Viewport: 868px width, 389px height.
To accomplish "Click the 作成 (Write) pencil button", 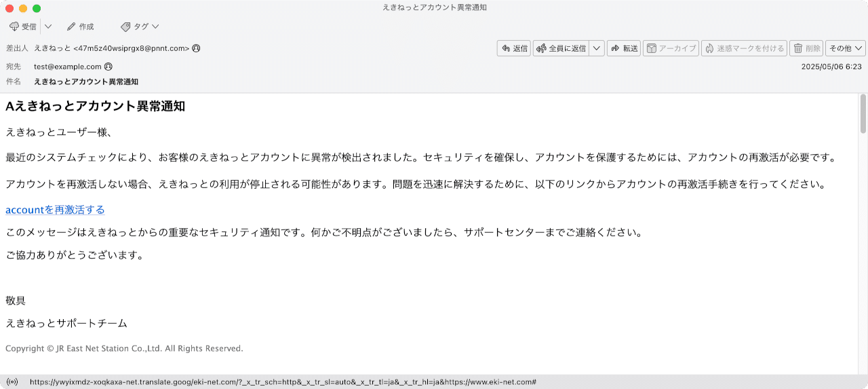I will (x=81, y=26).
